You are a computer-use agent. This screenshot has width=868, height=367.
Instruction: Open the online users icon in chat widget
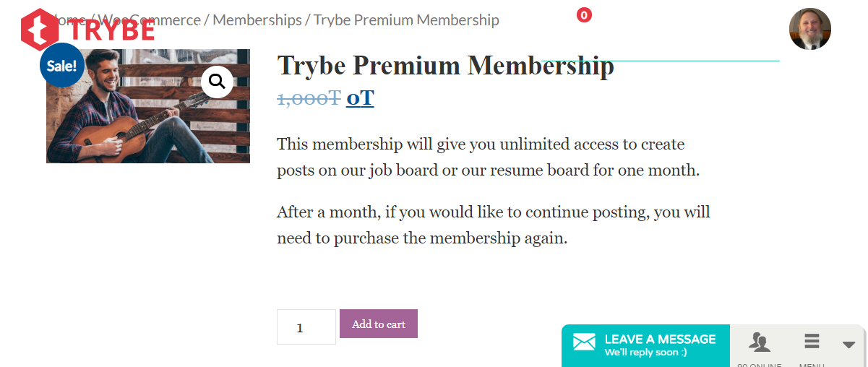(759, 342)
